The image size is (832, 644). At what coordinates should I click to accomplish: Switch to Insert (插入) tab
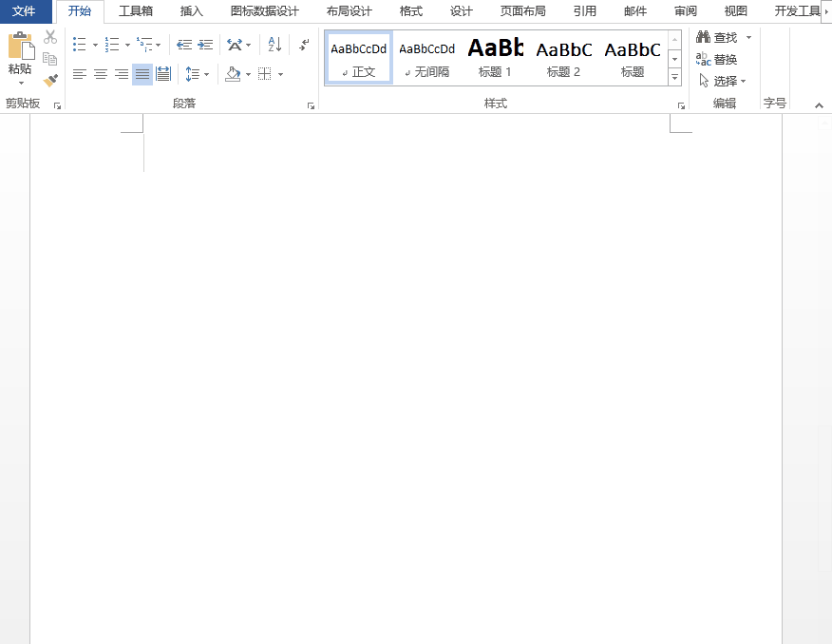(192, 11)
